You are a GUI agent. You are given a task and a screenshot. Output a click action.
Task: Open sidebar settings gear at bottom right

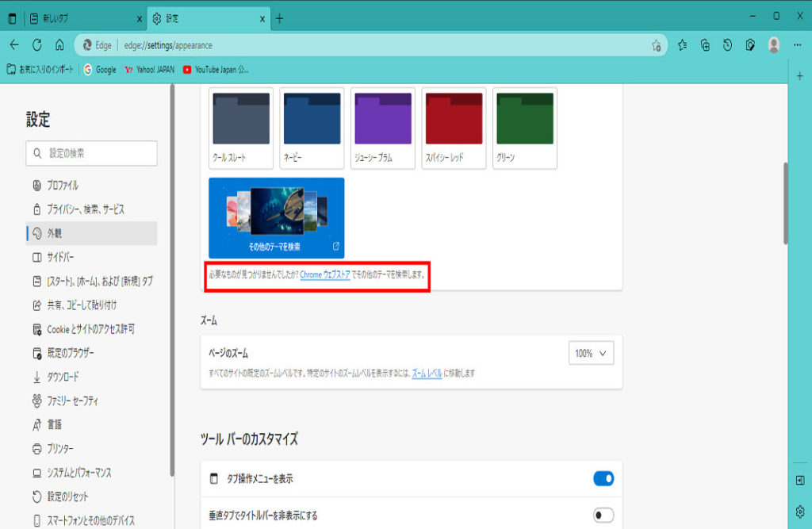[800, 510]
